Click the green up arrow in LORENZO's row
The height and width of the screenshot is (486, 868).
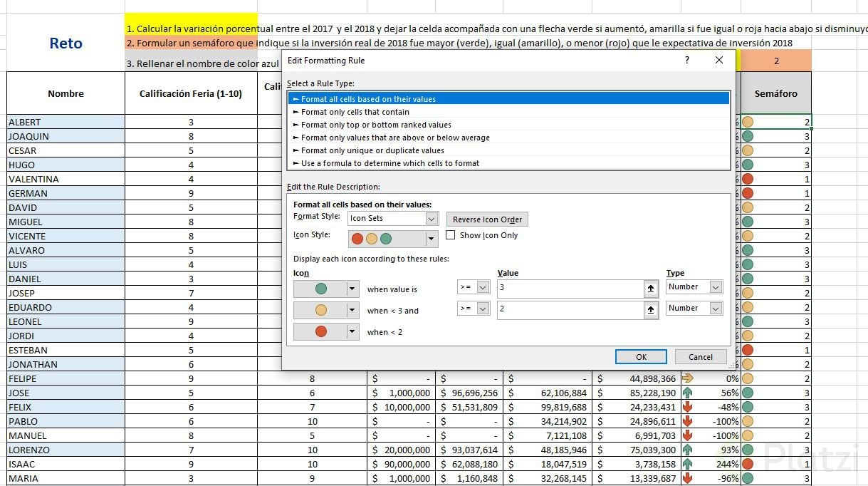687,450
